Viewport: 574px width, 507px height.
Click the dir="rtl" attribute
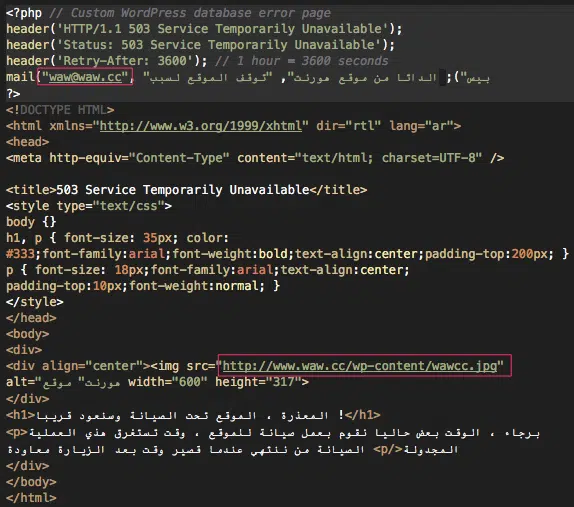tap(348, 126)
